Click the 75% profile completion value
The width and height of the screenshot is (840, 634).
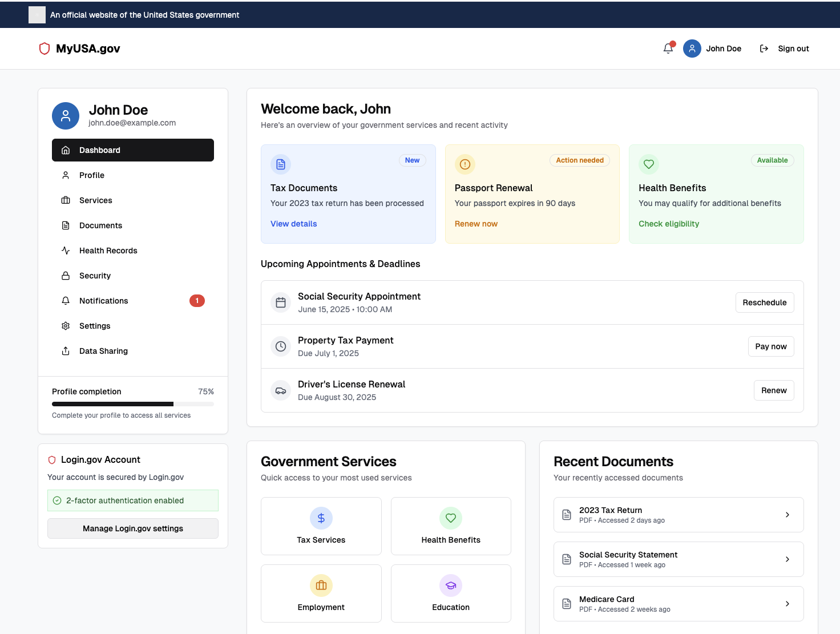pos(206,391)
